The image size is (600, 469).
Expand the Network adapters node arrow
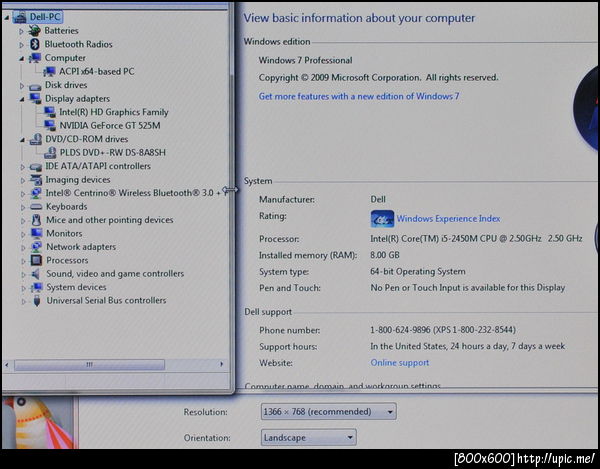23,248
